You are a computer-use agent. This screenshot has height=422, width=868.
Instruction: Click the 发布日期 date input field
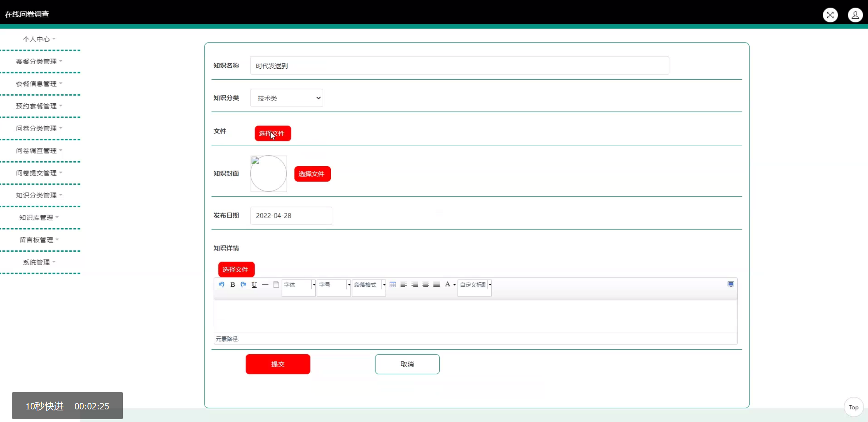291,216
